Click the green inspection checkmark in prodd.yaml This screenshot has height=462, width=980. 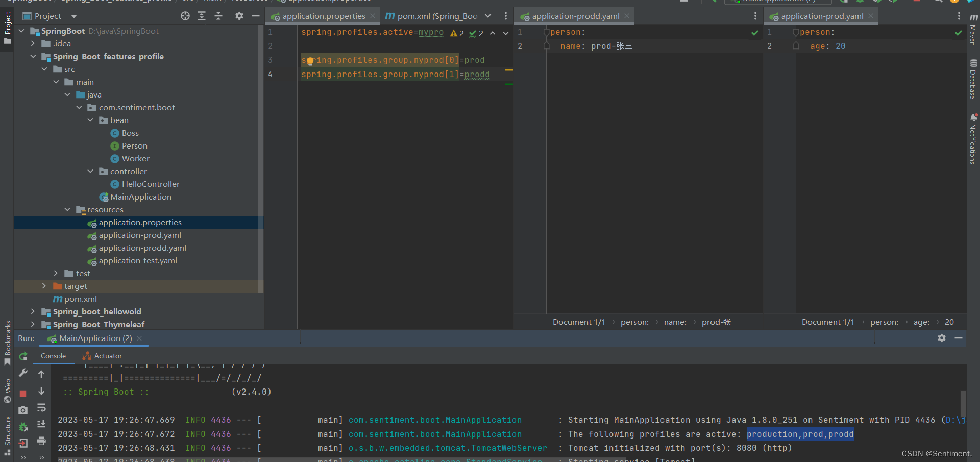pos(755,33)
